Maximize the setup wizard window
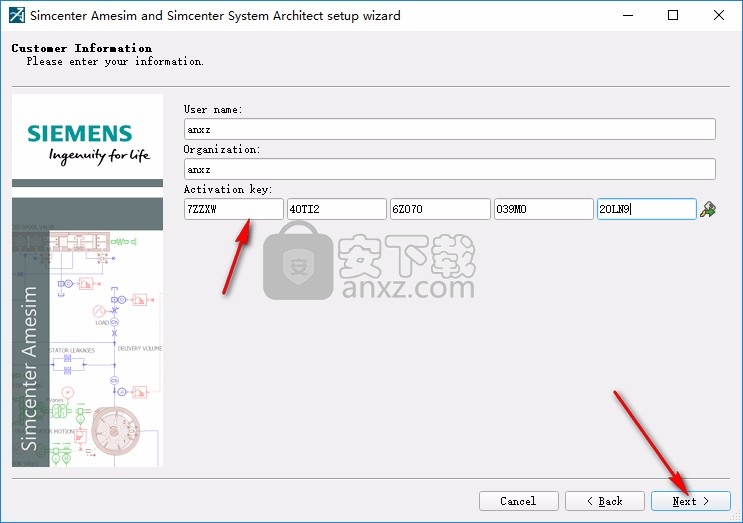The width and height of the screenshot is (743, 523). click(673, 15)
